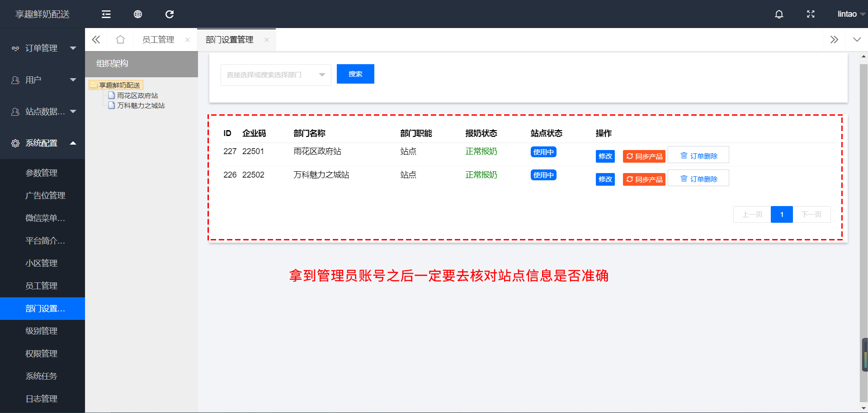Viewport: 868px width, 413px height.
Task: Open 权限管理 in the sidebar
Action: 42,354
